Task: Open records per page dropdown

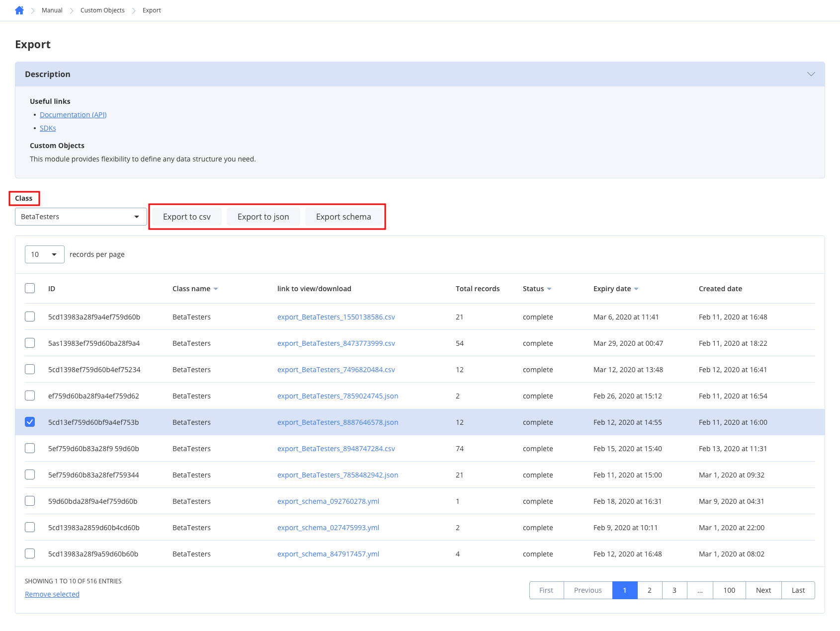Action: [45, 254]
